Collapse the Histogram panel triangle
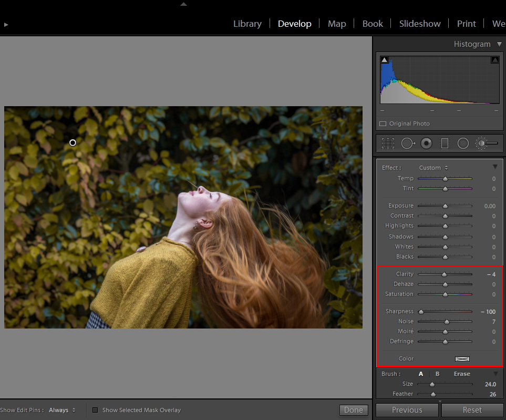 [499, 44]
